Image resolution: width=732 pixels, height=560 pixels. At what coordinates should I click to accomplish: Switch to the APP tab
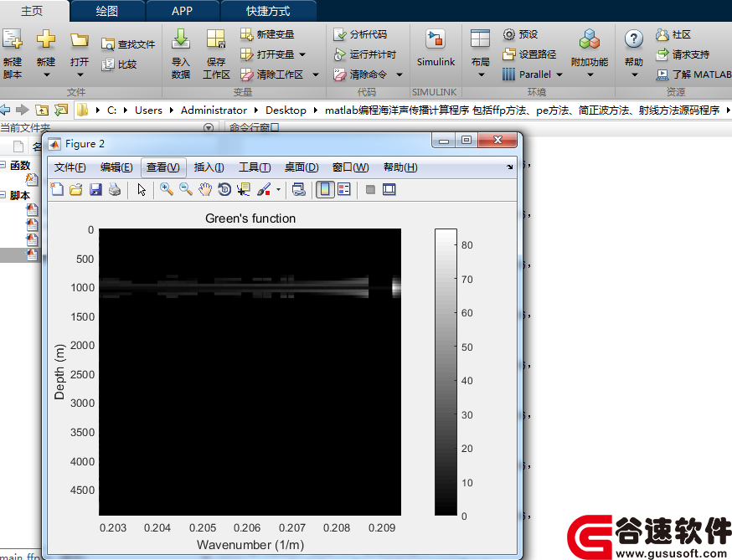pyautogui.click(x=182, y=11)
